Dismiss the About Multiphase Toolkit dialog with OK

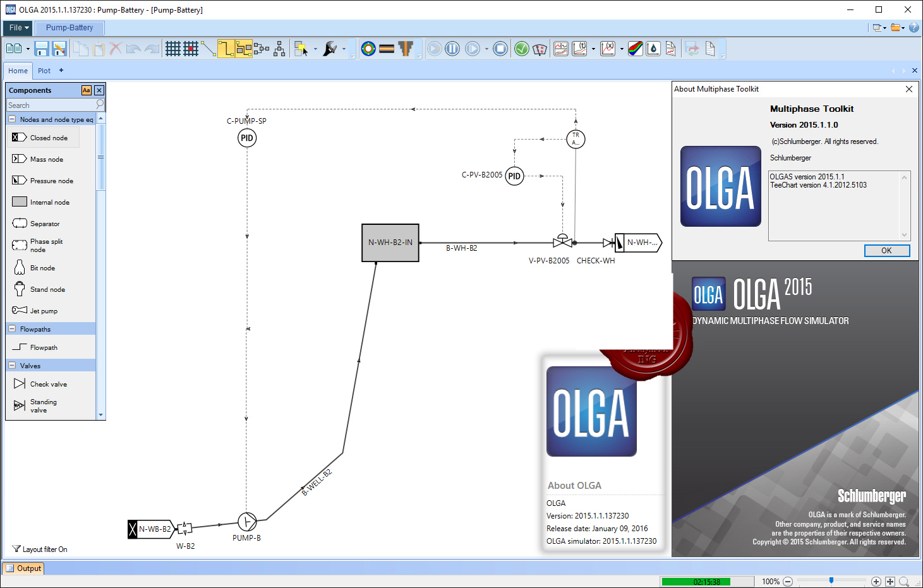887,251
